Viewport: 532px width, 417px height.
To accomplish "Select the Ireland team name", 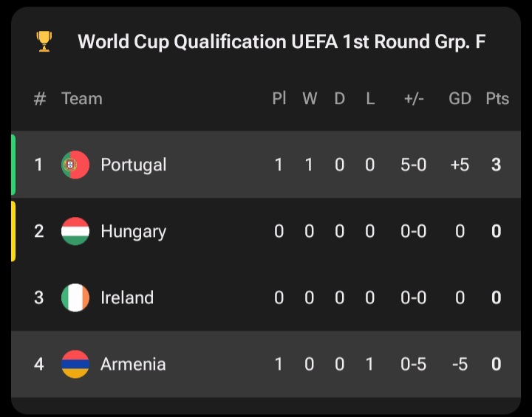I will [127, 297].
